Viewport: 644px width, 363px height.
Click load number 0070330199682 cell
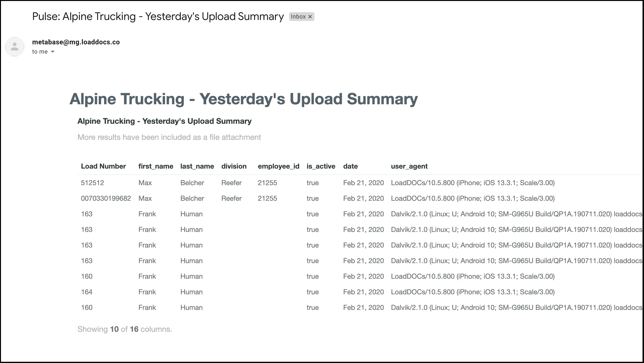click(106, 198)
